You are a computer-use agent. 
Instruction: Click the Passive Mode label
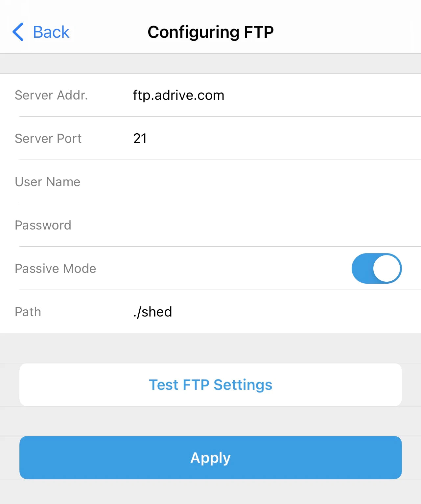coord(56,269)
